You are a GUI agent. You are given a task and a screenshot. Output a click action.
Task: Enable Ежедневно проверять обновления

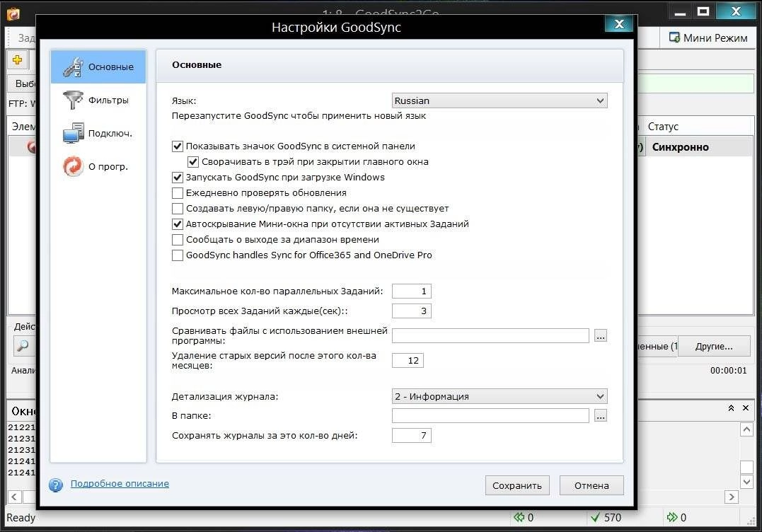(x=178, y=193)
